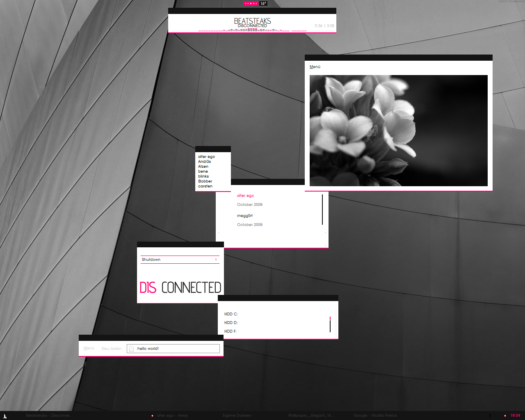Viewport: 525px width, 420px height.
Task: Select contact Bobber in the list
Action: point(205,181)
